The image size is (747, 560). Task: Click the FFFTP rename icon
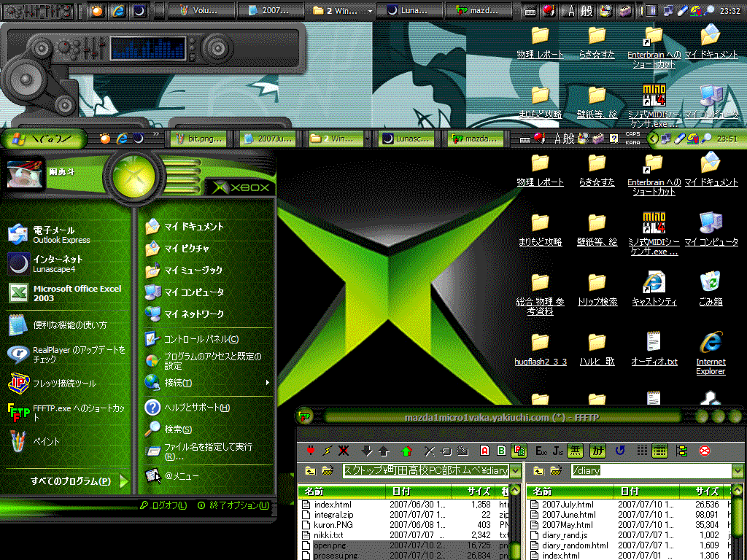coord(446,450)
